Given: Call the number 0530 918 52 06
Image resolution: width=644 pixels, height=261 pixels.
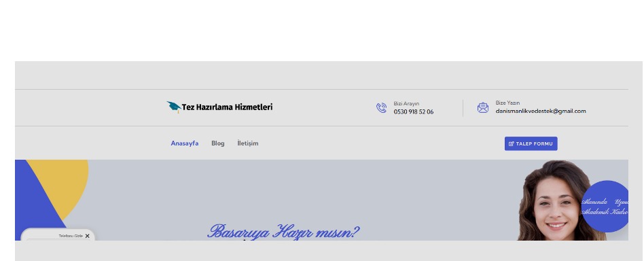Looking at the screenshot, I should [413, 111].
